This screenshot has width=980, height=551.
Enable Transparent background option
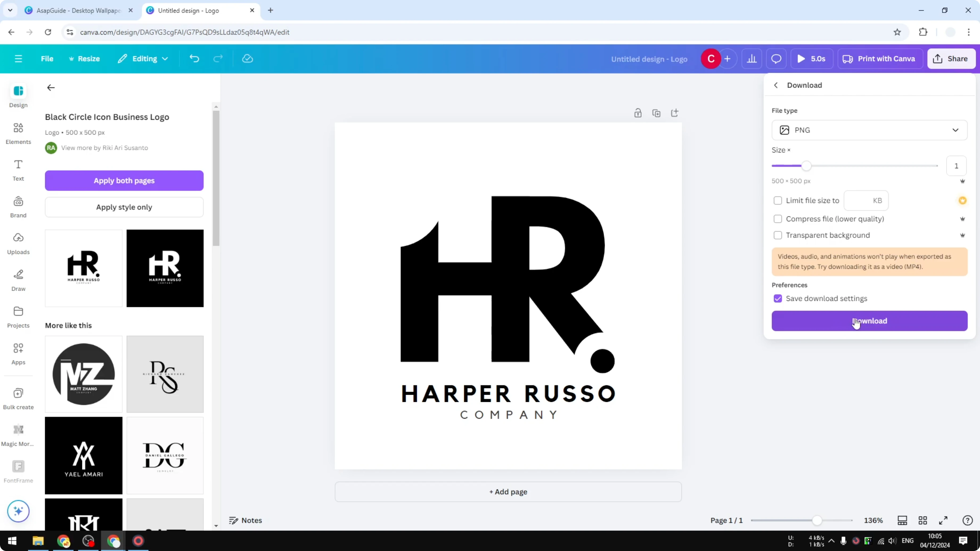[x=778, y=235]
